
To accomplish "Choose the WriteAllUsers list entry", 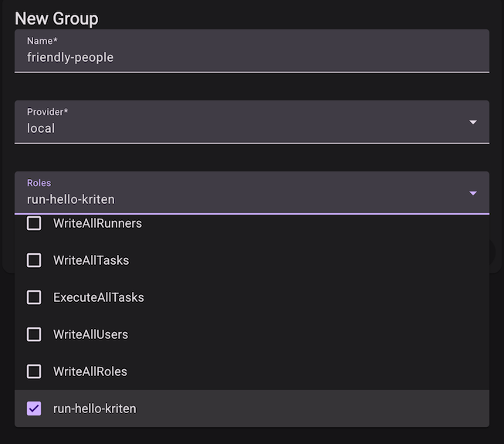I will pos(252,334).
